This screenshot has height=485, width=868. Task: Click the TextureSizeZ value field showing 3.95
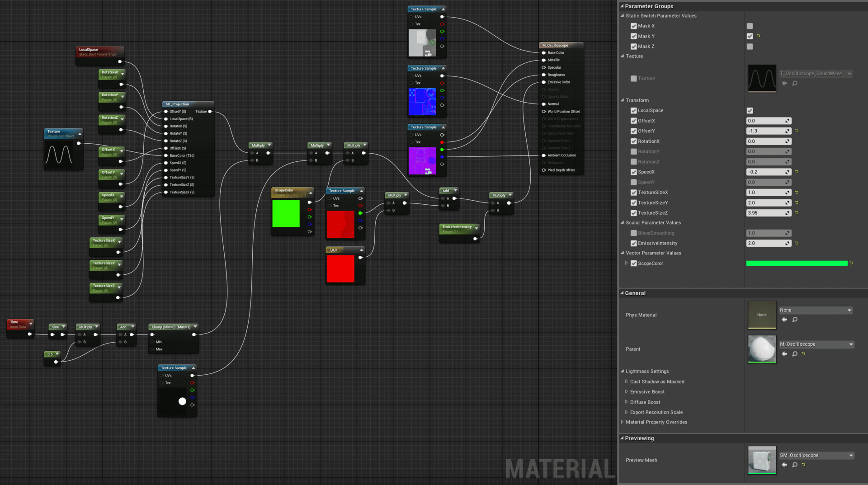click(x=768, y=212)
